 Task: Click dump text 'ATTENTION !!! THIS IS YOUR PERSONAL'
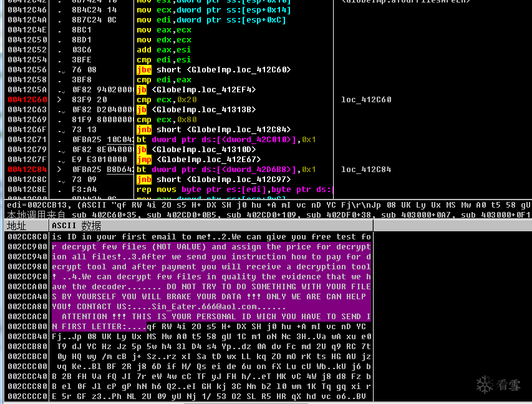[149, 317]
